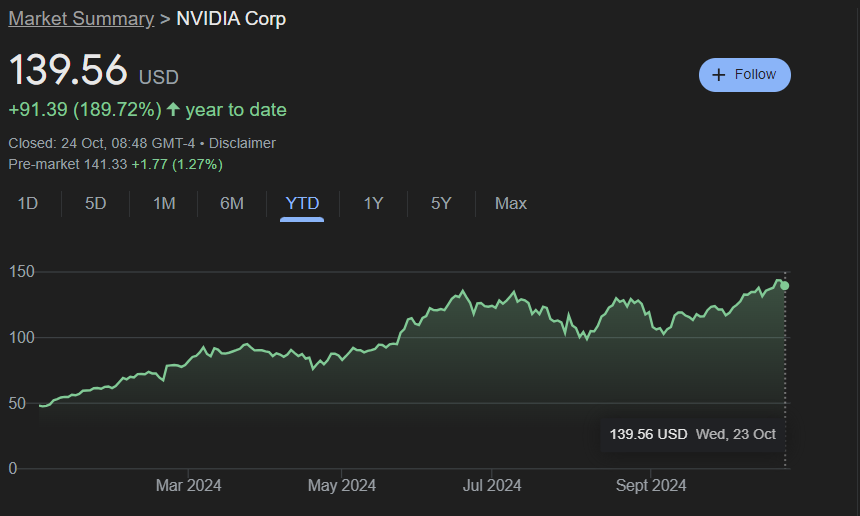The height and width of the screenshot is (516, 860).
Task: Click the 'Closed: 24 Oct, 08:48 GMT-4' text
Action: point(101,143)
